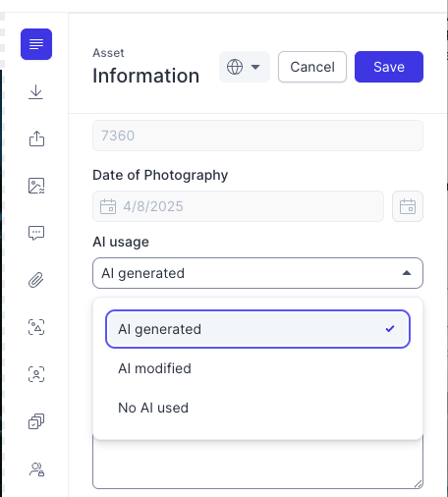Open the globe language dropdown

coord(245,67)
